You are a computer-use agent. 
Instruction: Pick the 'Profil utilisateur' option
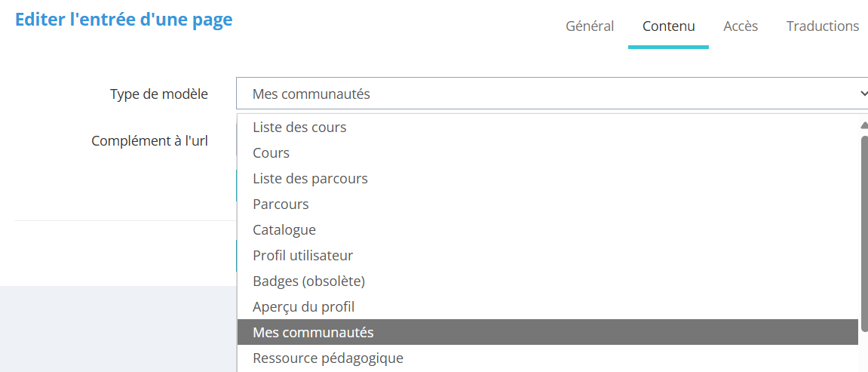tap(302, 256)
